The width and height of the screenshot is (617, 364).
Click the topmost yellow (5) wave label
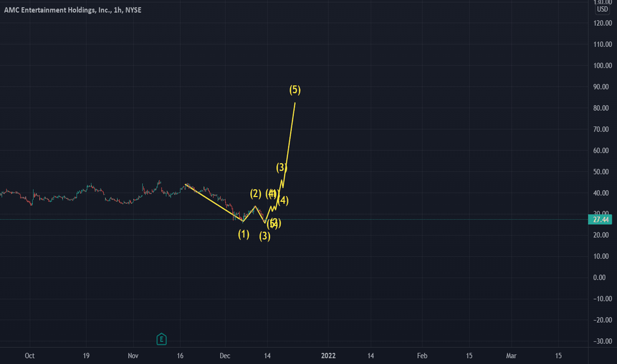point(295,90)
